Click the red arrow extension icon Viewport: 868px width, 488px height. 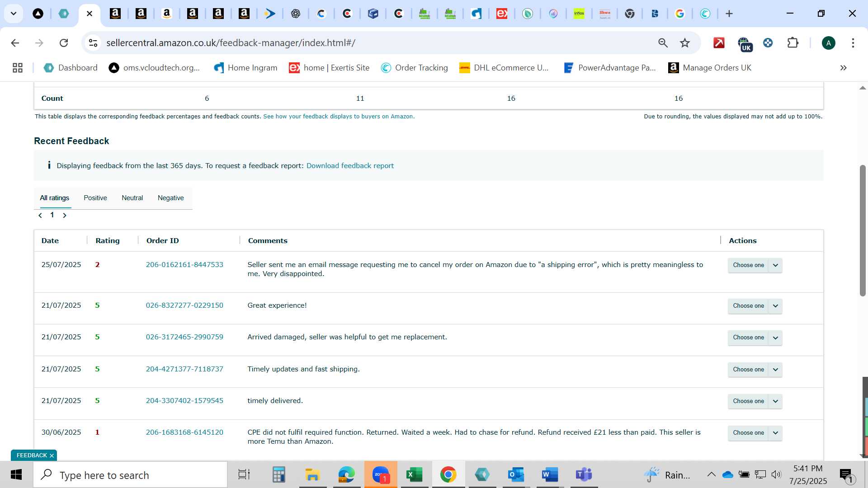click(719, 43)
